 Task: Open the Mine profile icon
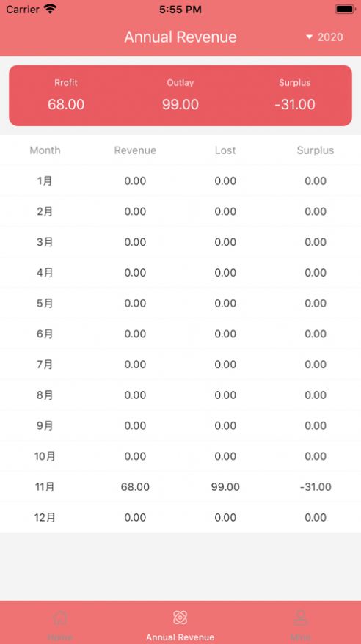[301, 618]
